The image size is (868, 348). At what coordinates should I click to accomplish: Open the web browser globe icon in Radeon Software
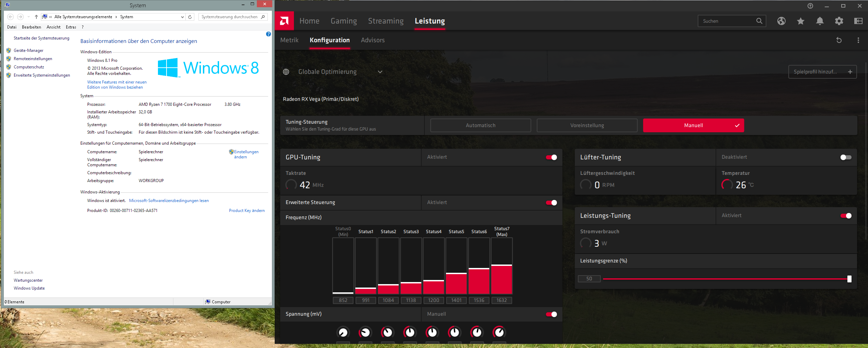coord(781,21)
